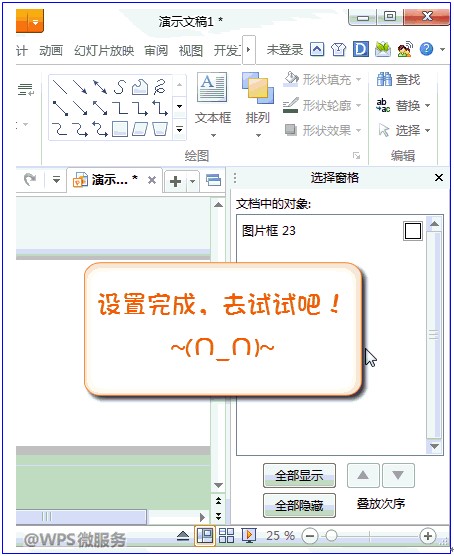This screenshot has height=556, width=454.
Task: Open the Arrange (排列) tool
Action: click(258, 106)
